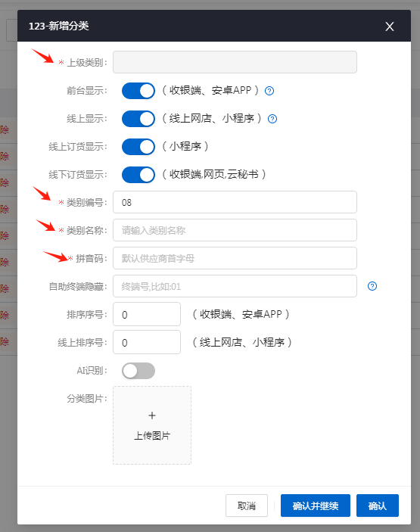Toggle 前台显示 switch off
Viewport: 420px width, 532px height.
pyautogui.click(x=138, y=91)
